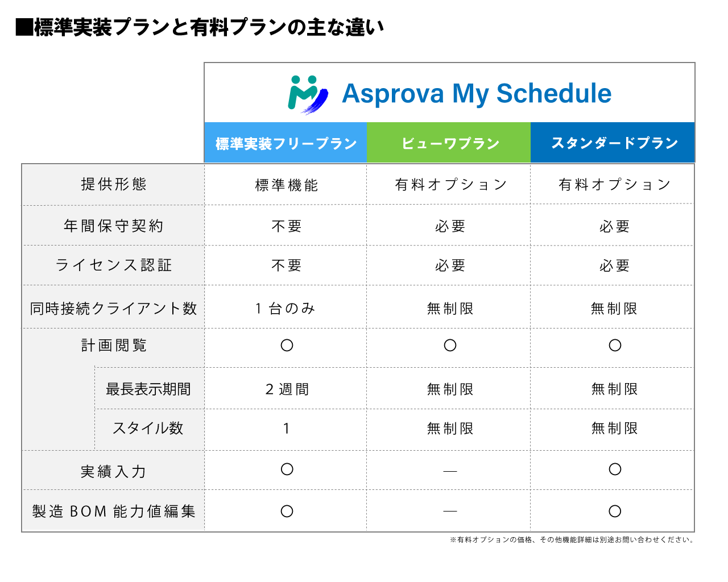Click the 同時接続クライアント数 row label

pyautogui.click(x=114, y=309)
